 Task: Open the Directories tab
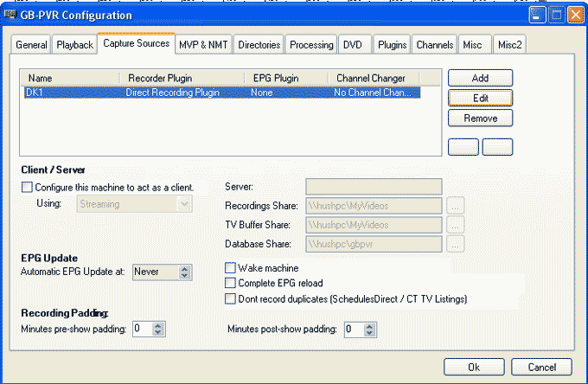259,45
